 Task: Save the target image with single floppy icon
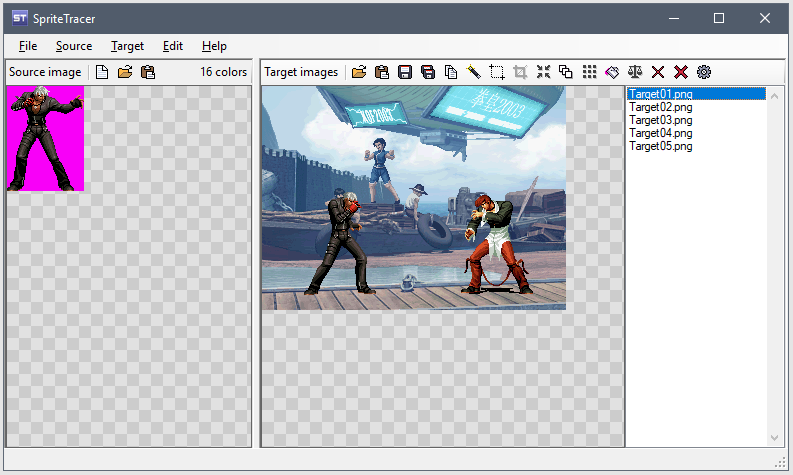[x=405, y=72]
